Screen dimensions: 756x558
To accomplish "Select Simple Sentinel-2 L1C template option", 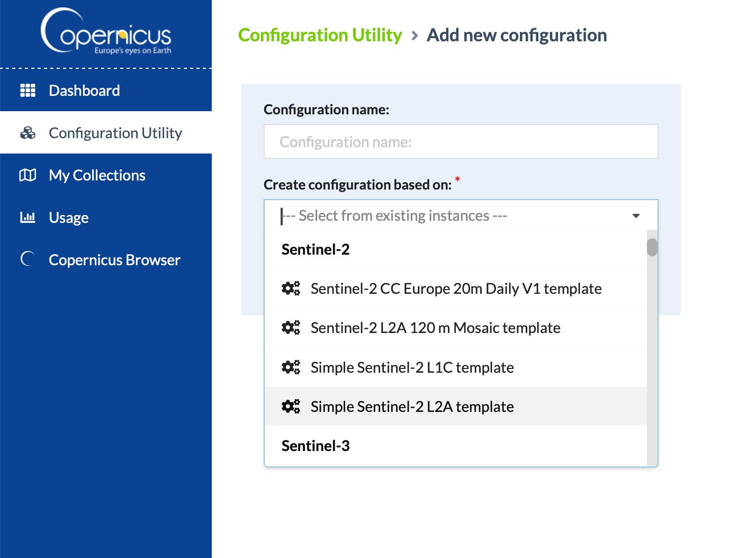I will pyautogui.click(x=456, y=367).
